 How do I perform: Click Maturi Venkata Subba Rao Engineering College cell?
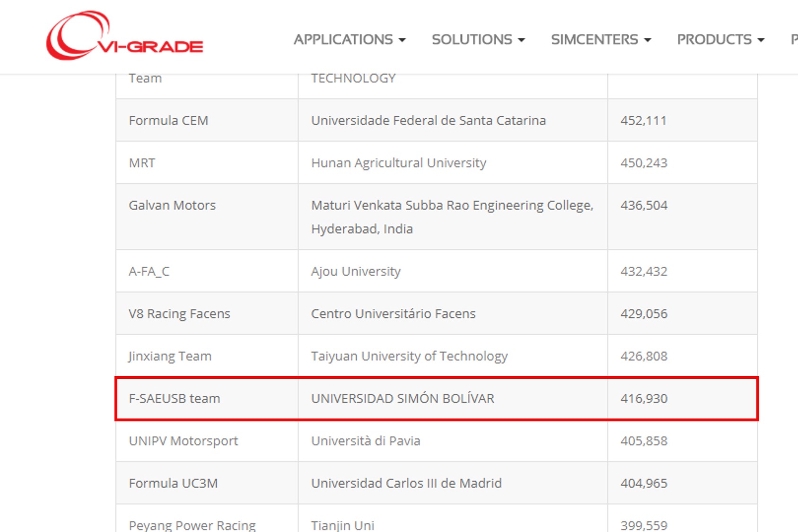click(x=453, y=217)
